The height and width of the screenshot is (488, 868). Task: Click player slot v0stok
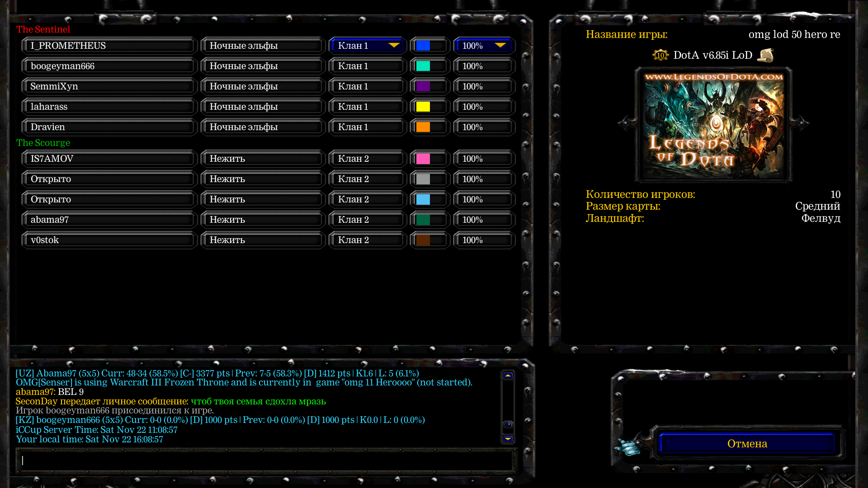click(109, 240)
